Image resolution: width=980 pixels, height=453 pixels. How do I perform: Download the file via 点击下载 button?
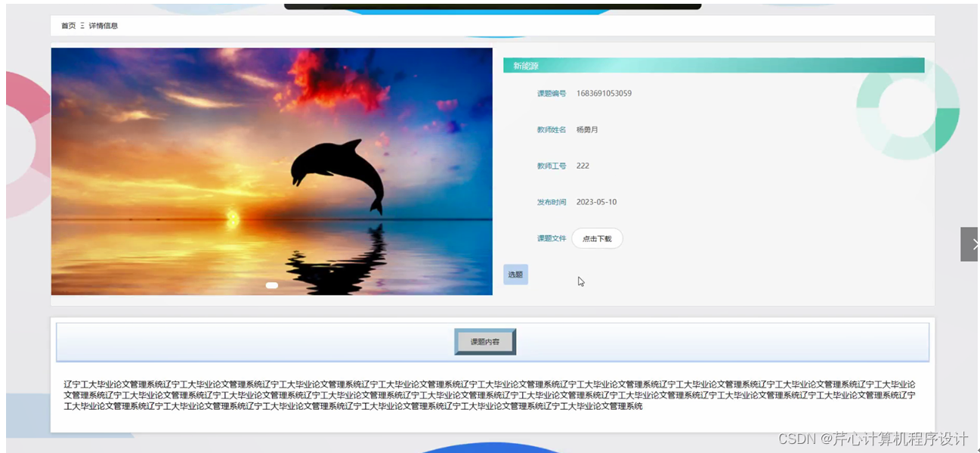pyautogui.click(x=597, y=238)
